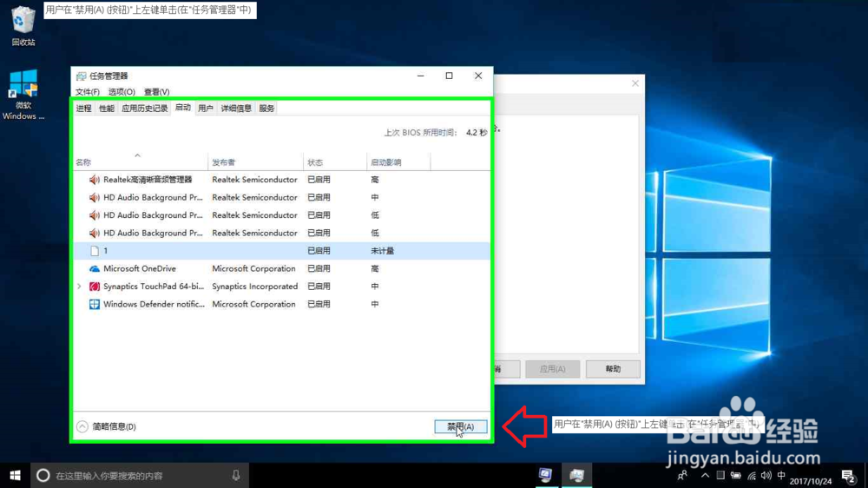868x488 pixels.
Task: Select the Microsoft OneDrive row name
Action: point(140,268)
